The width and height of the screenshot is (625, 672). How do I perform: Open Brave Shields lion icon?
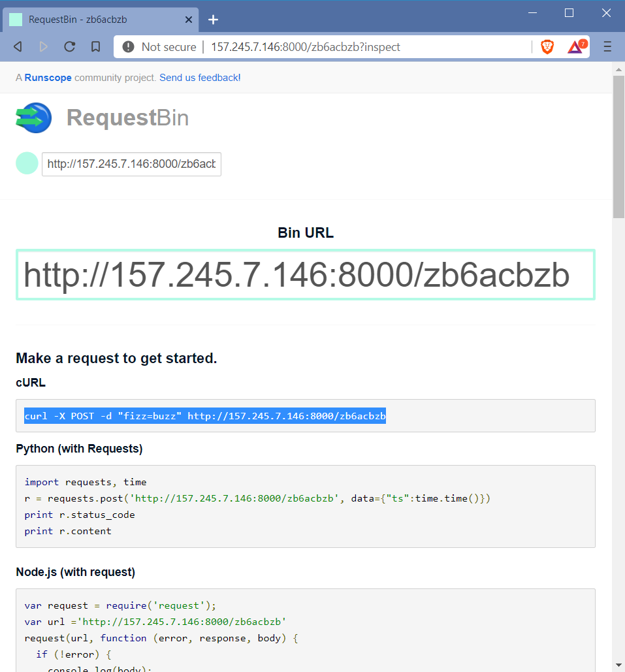(x=547, y=46)
